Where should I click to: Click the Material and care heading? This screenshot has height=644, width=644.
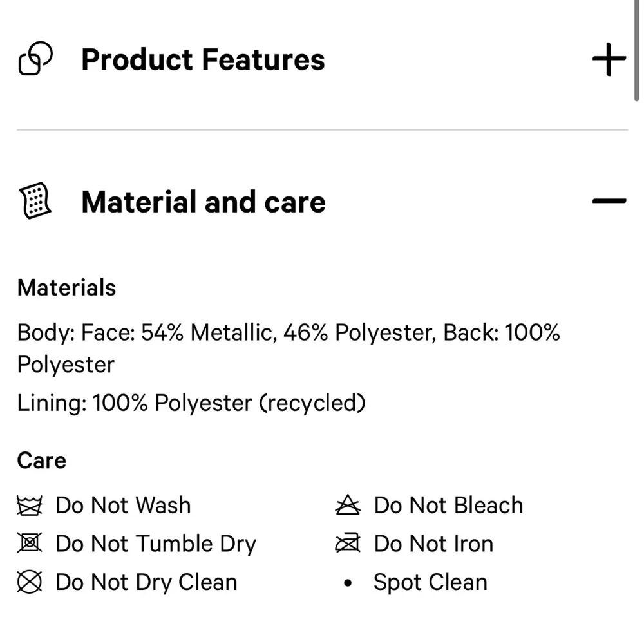(x=204, y=202)
